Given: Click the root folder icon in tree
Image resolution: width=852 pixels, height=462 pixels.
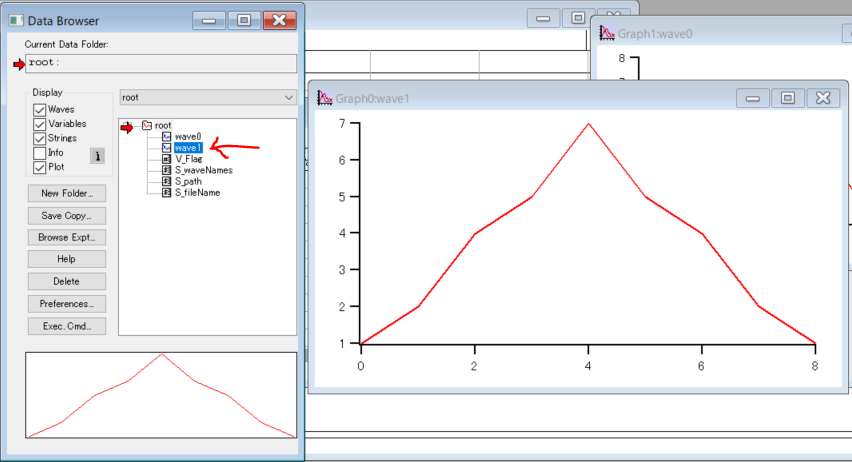Looking at the screenshot, I should (146, 125).
